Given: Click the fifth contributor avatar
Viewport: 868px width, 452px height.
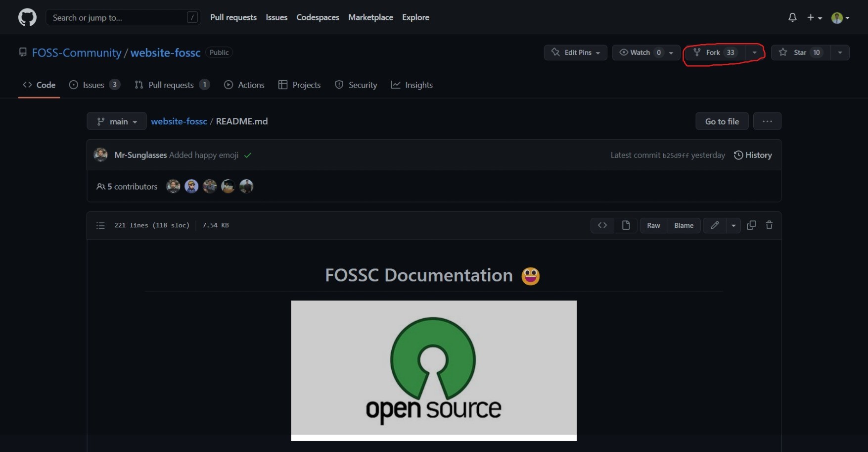Looking at the screenshot, I should pyautogui.click(x=246, y=186).
